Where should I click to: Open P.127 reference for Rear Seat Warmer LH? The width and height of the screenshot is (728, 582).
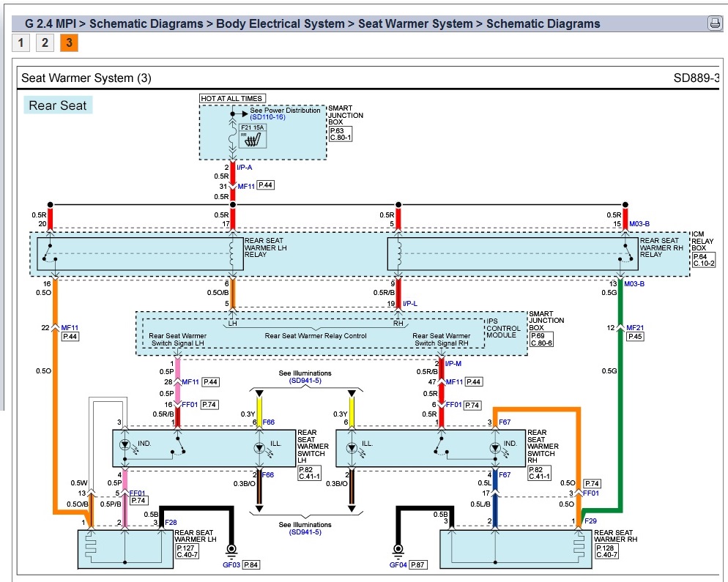click(x=186, y=548)
